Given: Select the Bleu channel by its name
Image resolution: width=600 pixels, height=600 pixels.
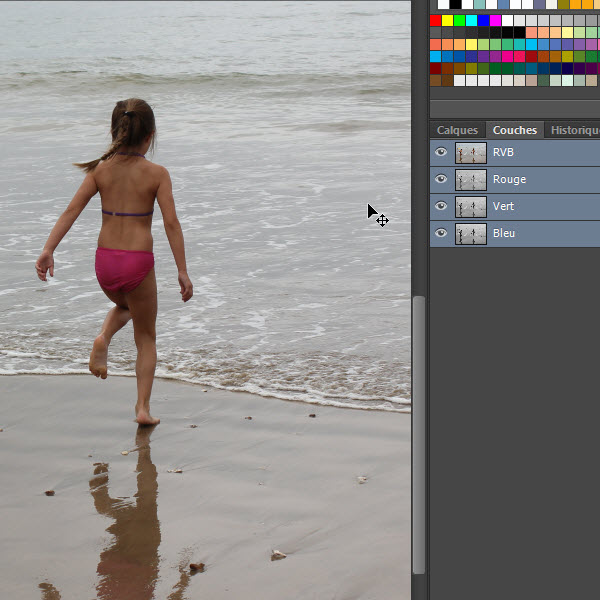Looking at the screenshot, I should pyautogui.click(x=504, y=233).
